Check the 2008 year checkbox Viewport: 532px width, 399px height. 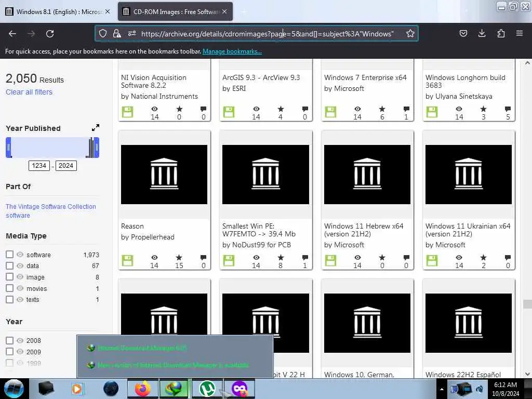click(9, 340)
